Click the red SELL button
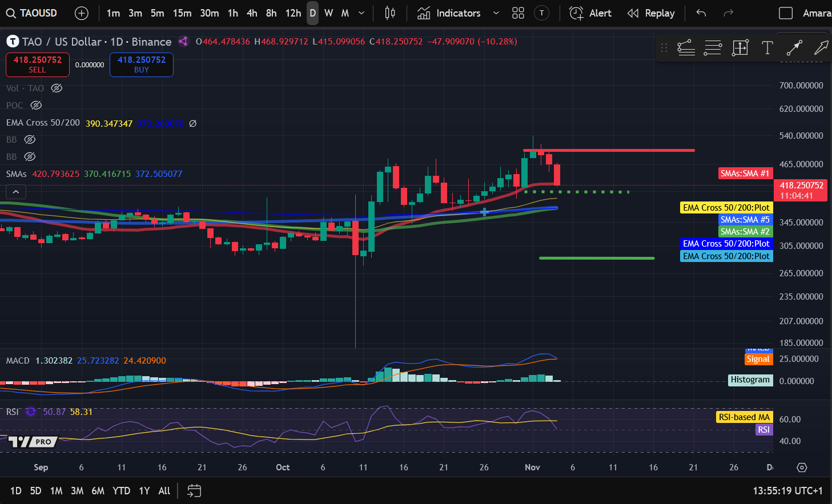 (x=37, y=64)
